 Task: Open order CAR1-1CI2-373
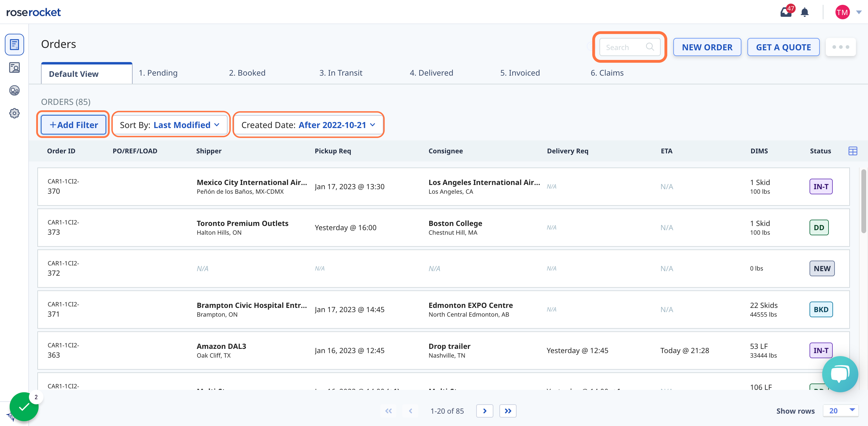443,228
